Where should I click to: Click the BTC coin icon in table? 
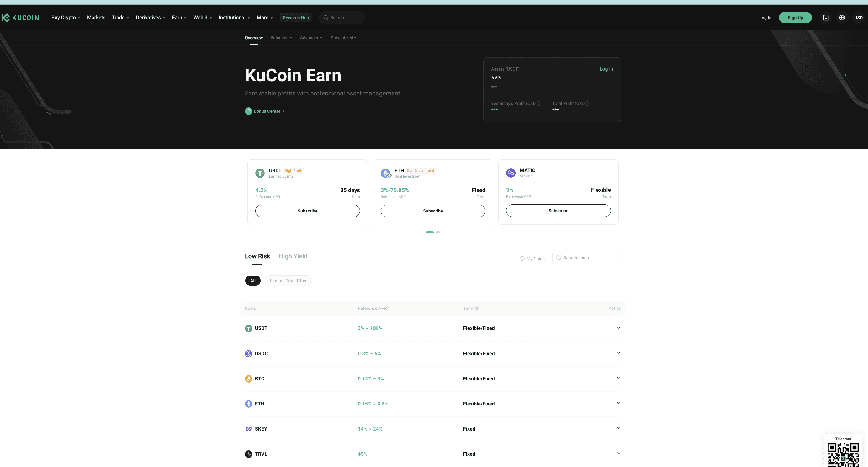click(248, 379)
